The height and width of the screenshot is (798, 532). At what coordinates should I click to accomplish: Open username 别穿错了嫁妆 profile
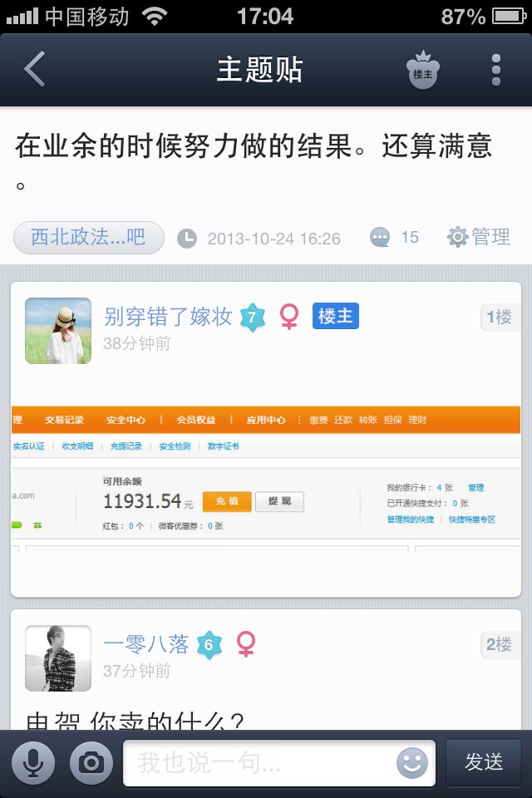[x=168, y=317]
